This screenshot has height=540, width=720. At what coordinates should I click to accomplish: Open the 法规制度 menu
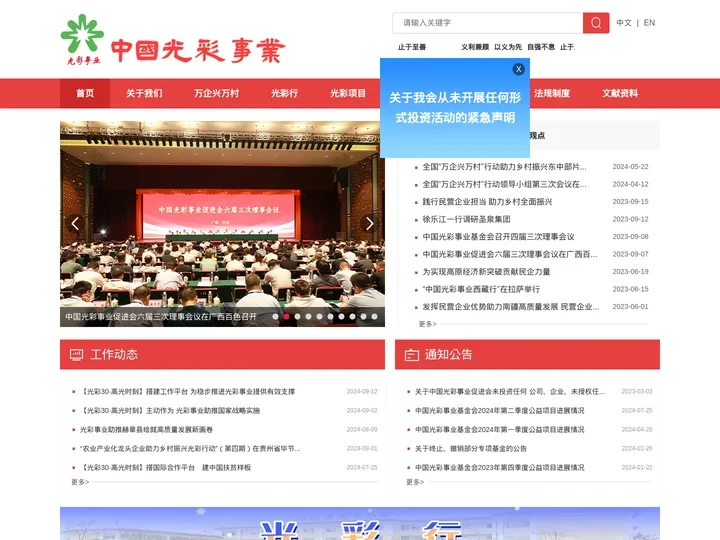[552, 93]
